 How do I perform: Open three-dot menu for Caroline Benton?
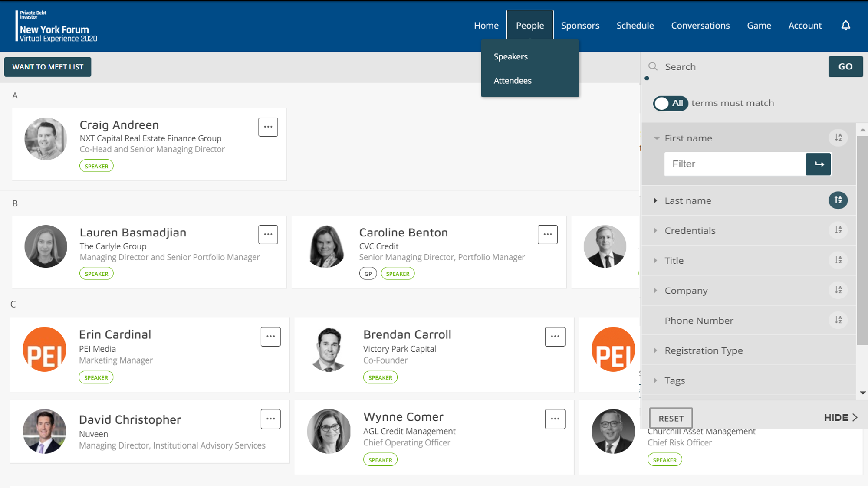(547, 235)
